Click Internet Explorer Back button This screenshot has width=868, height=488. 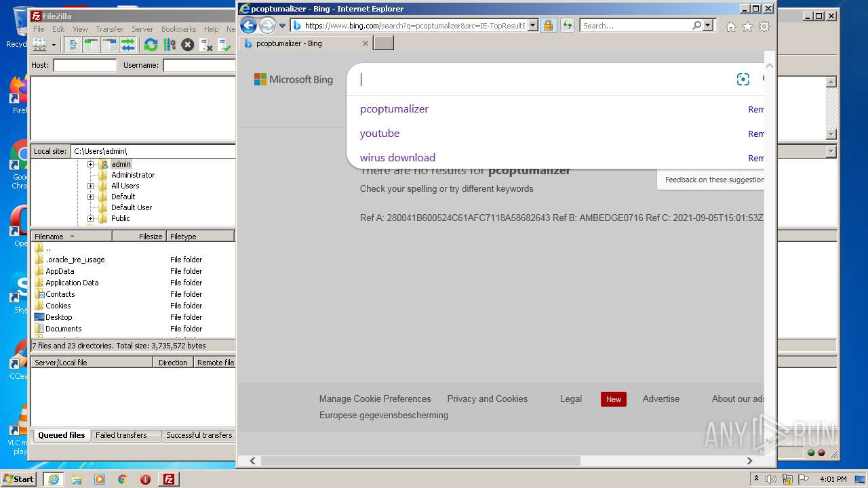point(249,26)
